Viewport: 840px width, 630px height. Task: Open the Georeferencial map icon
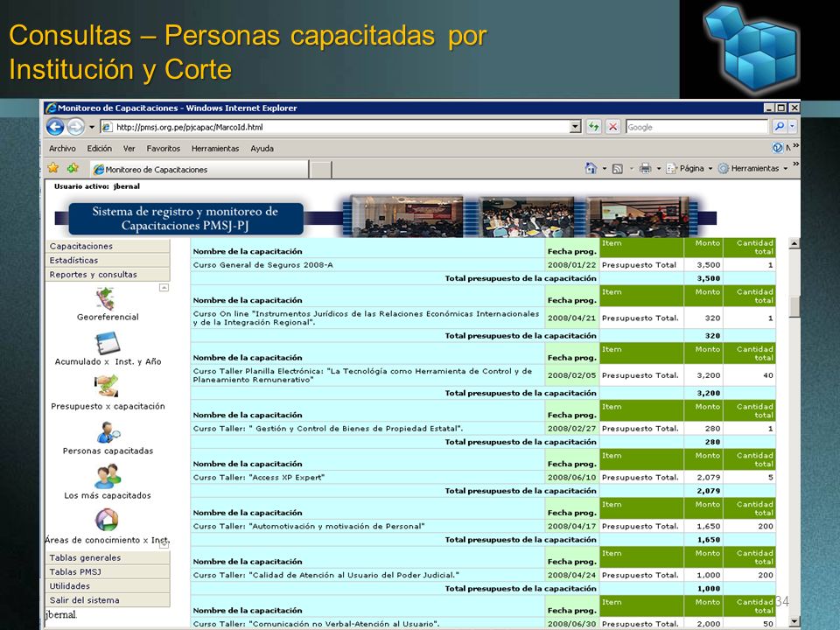106,299
